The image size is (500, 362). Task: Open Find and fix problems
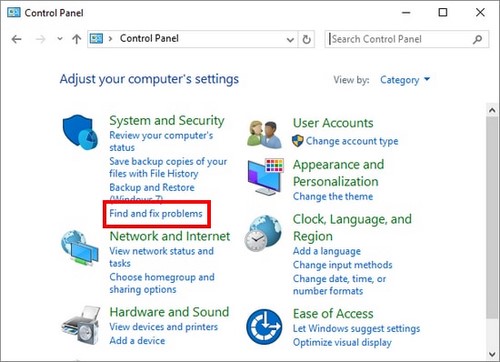point(156,213)
